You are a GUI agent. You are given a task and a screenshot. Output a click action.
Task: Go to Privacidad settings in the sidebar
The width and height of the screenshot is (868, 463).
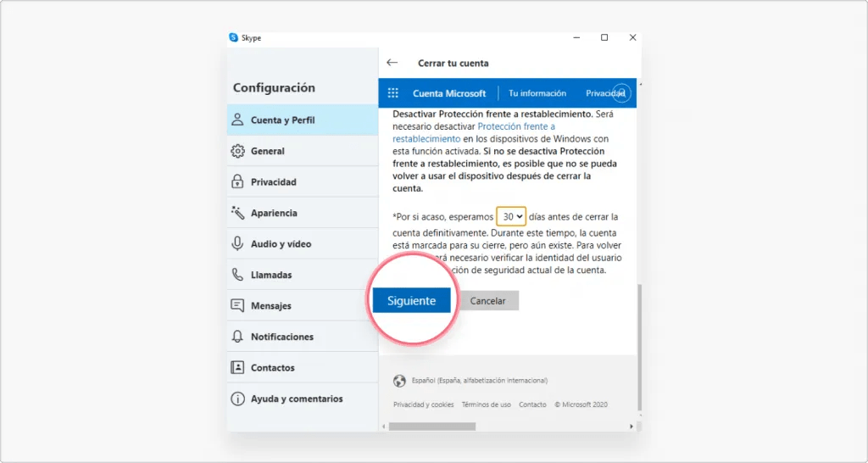click(x=303, y=181)
